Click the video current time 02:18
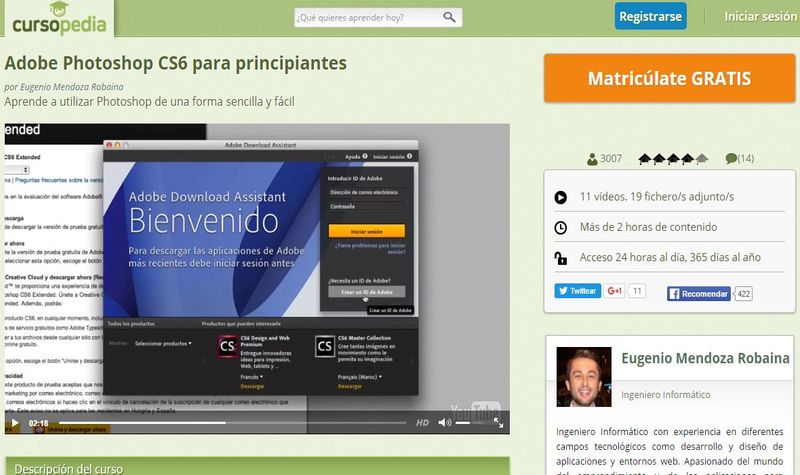Viewport: 800px width, 475px height. tap(38, 423)
